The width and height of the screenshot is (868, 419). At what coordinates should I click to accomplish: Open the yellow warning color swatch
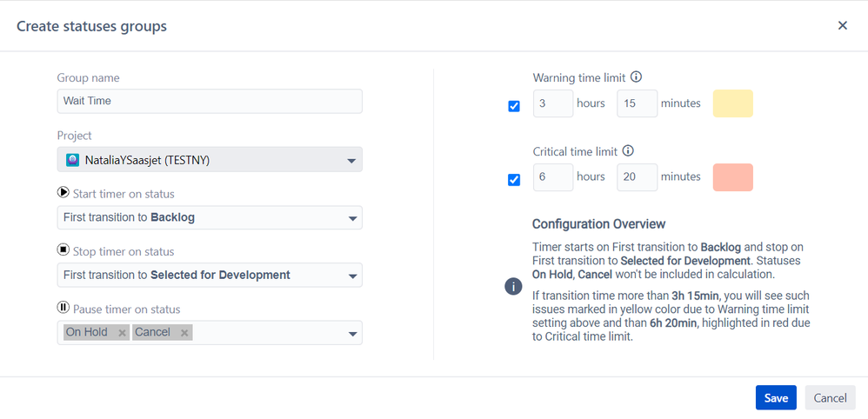[x=732, y=103]
